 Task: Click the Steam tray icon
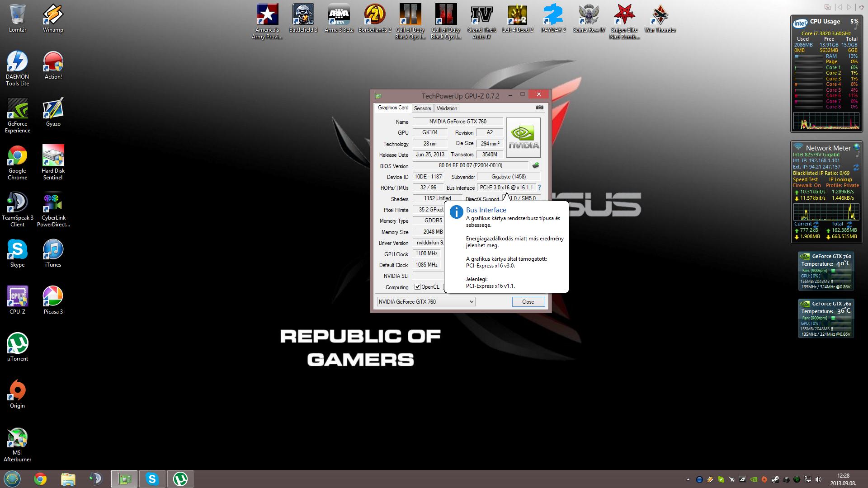tap(775, 479)
